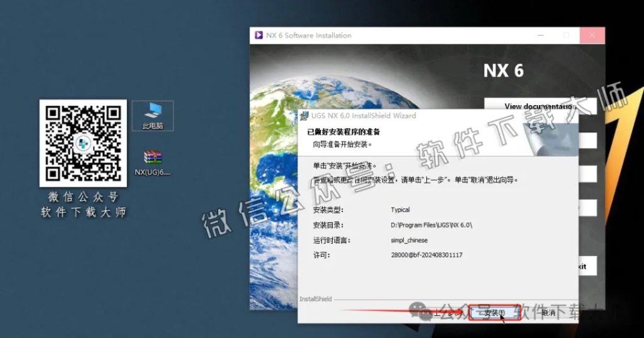The height and width of the screenshot is (338, 644).
Task: Click the 安装类型: label
Action: 328,210
